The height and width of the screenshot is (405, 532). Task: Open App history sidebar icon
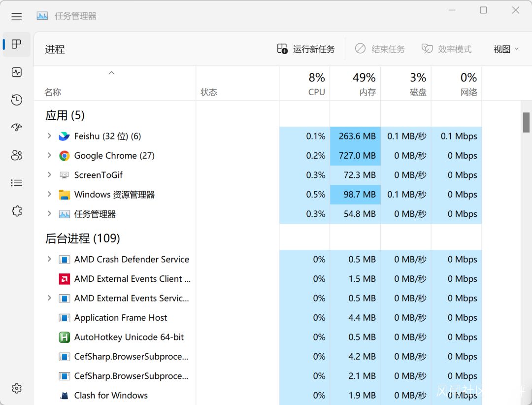click(17, 100)
